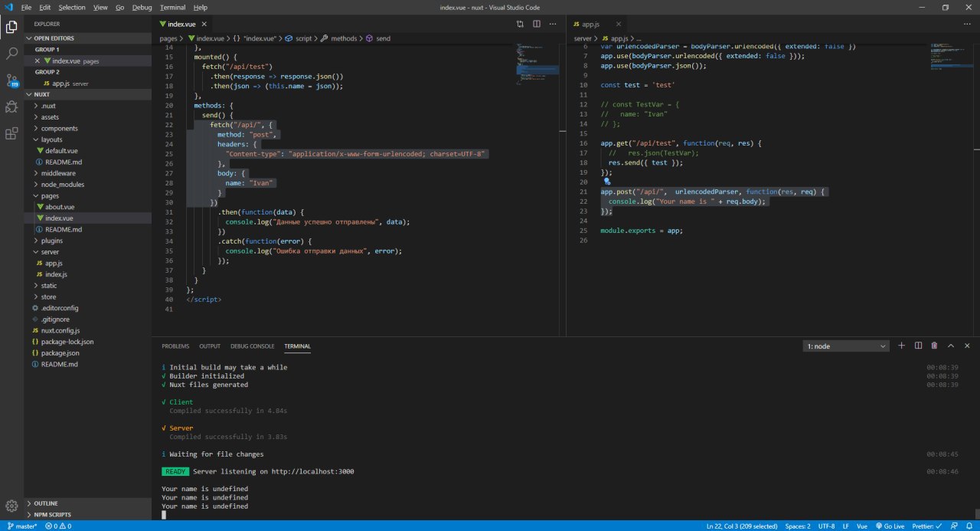The height and width of the screenshot is (531, 980).
Task: Change the Vue language mode in status bar
Action: point(861,526)
